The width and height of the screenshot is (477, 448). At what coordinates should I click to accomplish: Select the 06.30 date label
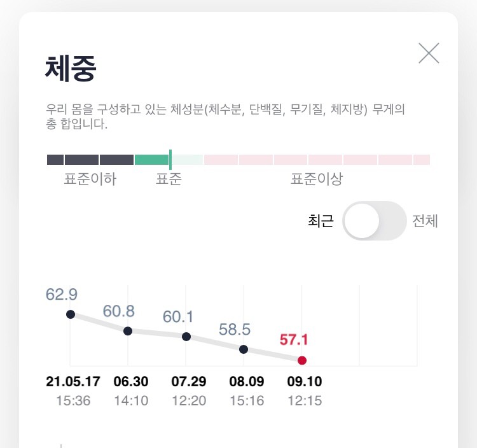click(131, 382)
